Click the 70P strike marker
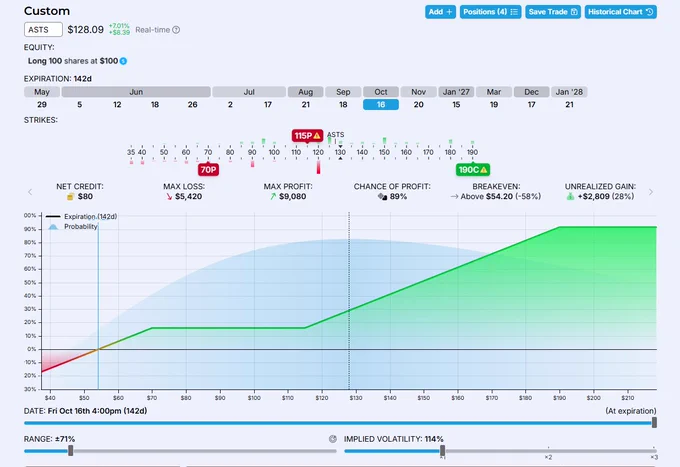 click(208, 170)
